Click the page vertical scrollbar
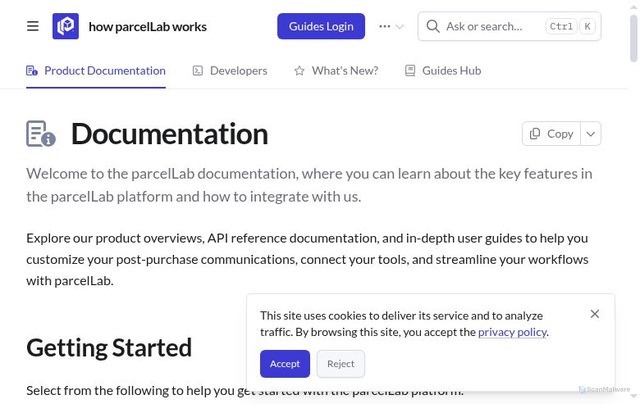Viewport: 640px width, 404px height. [x=633, y=39]
